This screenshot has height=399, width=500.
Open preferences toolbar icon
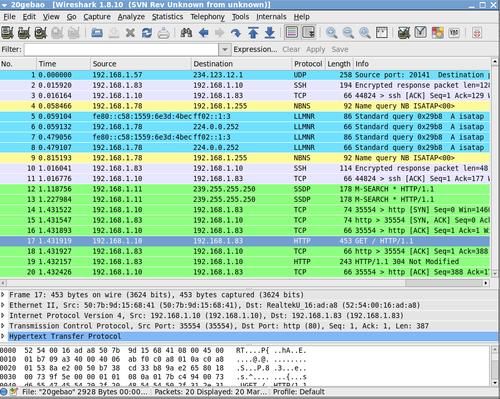point(454,33)
